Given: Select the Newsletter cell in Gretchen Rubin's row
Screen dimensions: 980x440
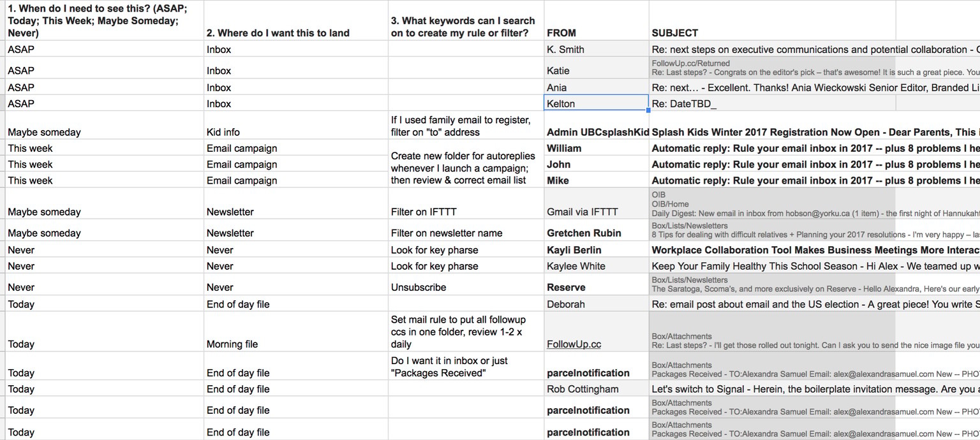Looking at the screenshot, I should coord(296,230).
